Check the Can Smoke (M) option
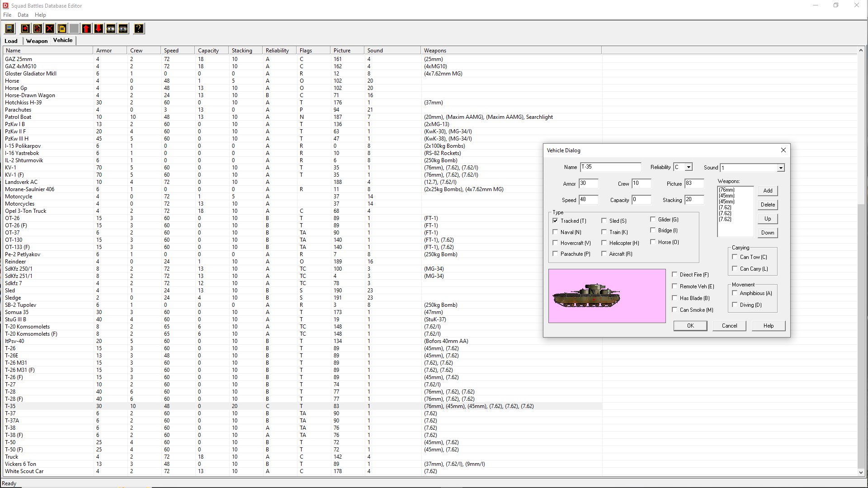Viewport: 868px width, 488px height. (675, 310)
